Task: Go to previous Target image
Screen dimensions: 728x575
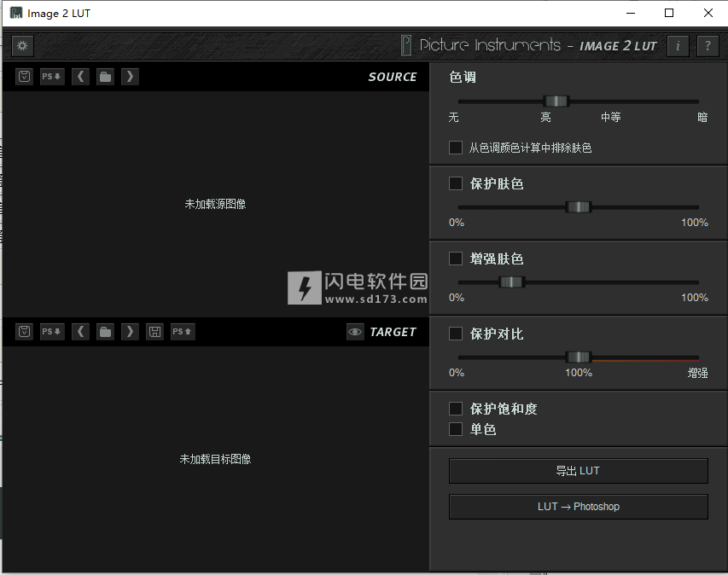Action: click(x=81, y=331)
